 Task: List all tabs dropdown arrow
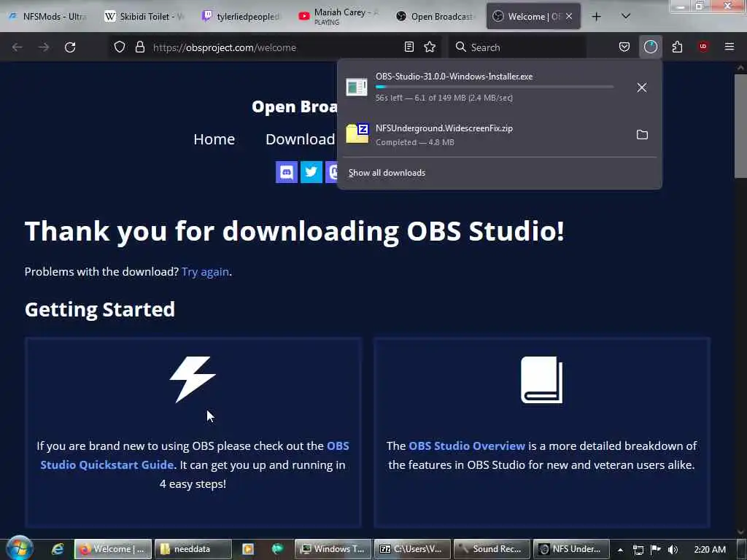[626, 16]
